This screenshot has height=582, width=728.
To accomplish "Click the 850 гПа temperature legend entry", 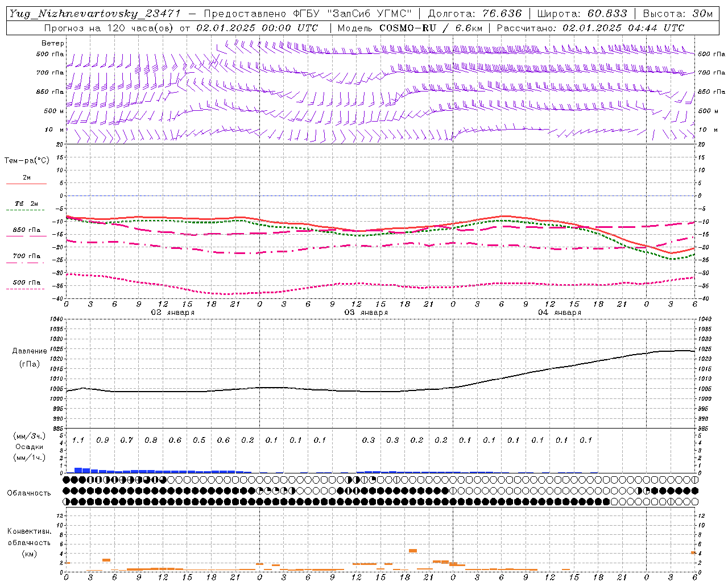I will point(27,232).
